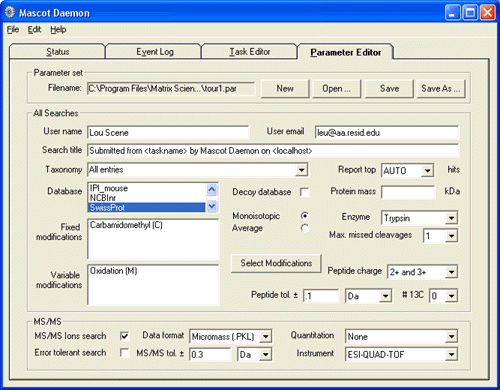Screen dimensions: 500x390
Task: Open the Edit menu
Action: [34, 30]
